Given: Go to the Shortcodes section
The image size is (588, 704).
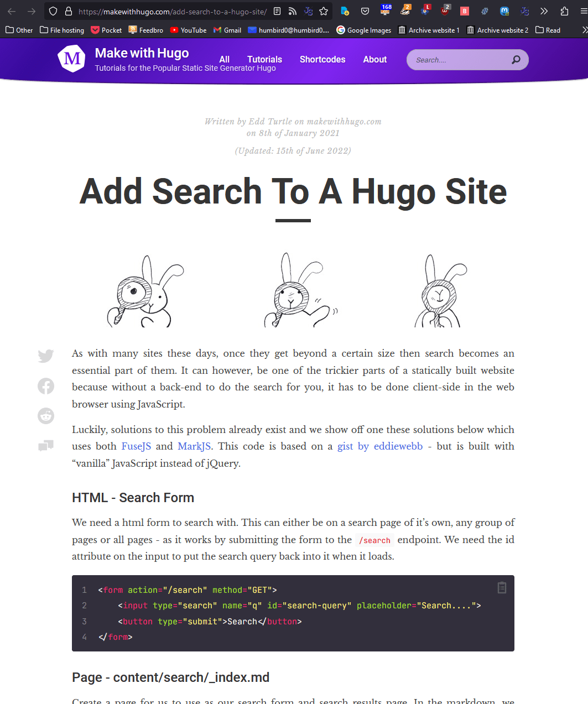Looking at the screenshot, I should coord(322,60).
